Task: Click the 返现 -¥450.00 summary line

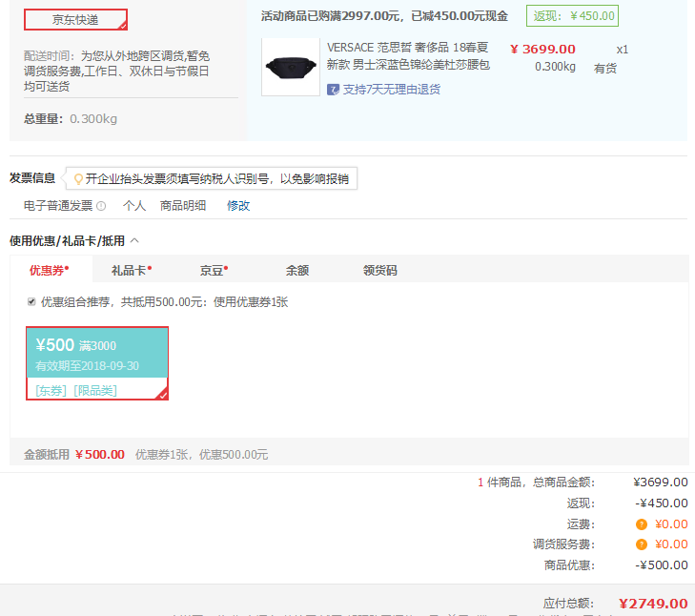Action: (627, 503)
